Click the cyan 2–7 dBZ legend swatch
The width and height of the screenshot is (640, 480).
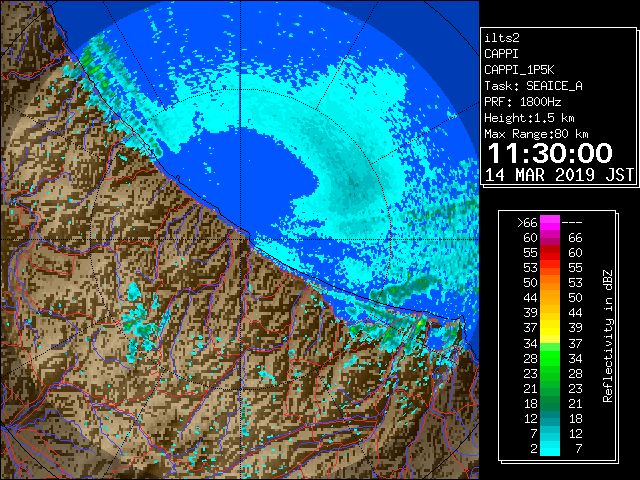pyautogui.click(x=550, y=448)
